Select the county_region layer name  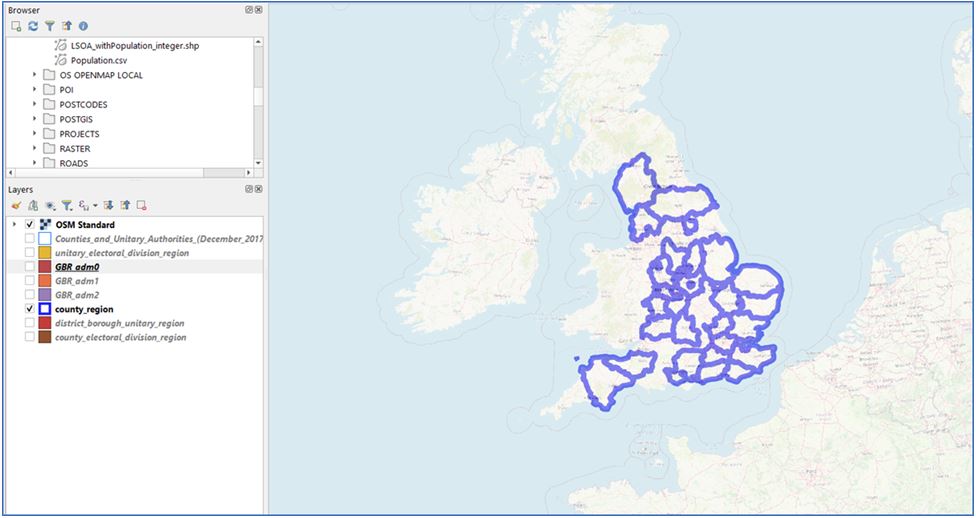pos(84,309)
